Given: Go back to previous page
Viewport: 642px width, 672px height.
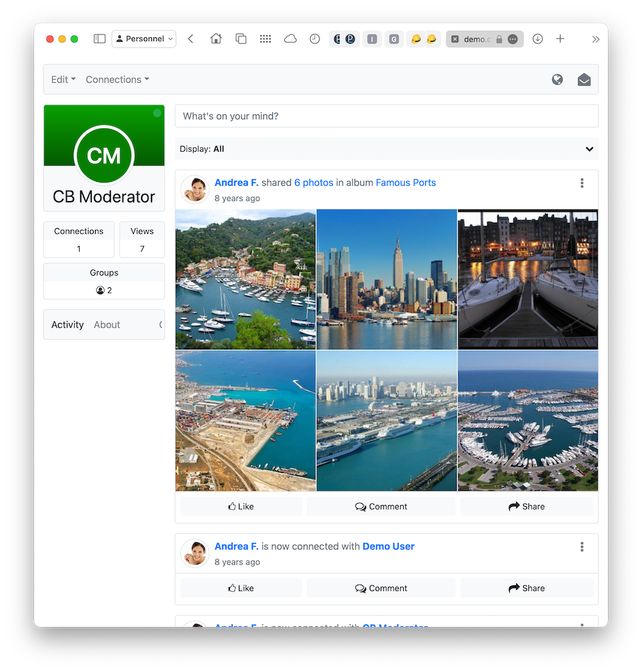Looking at the screenshot, I should pos(191,39).
